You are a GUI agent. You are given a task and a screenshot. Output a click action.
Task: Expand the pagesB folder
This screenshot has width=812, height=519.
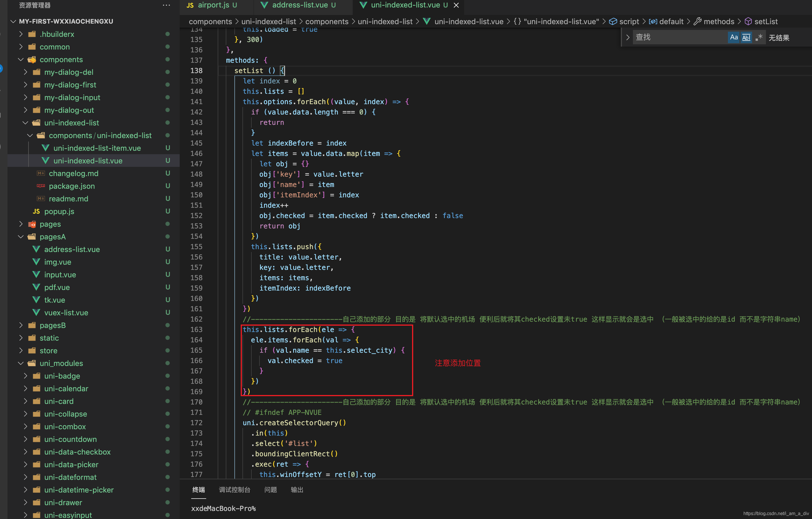click(x=21, y=325)
